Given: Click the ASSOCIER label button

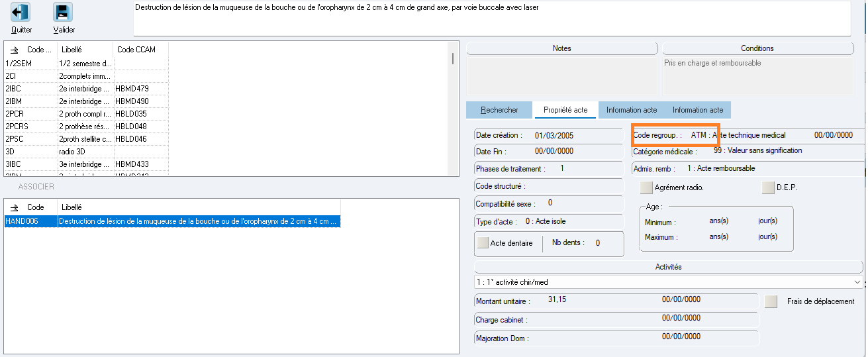Looking at the screenshot, I should [x=36, y=187].
